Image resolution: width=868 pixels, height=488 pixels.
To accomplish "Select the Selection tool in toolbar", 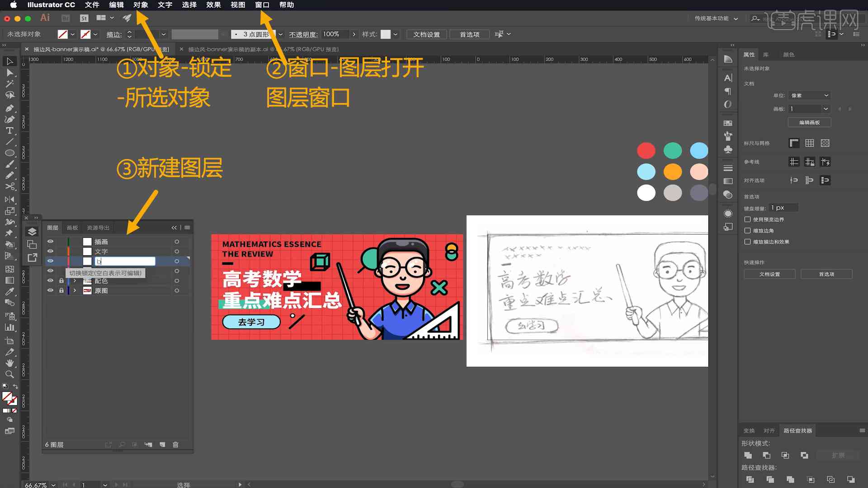I will (x=9, y=61).
